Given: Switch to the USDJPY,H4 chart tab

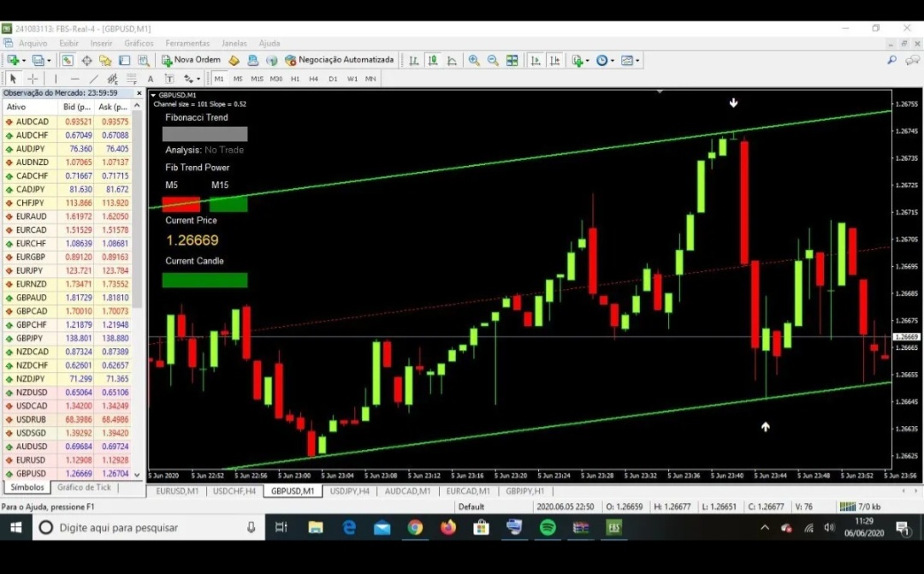Looking at the screenshot, I should tap(349, 491).
